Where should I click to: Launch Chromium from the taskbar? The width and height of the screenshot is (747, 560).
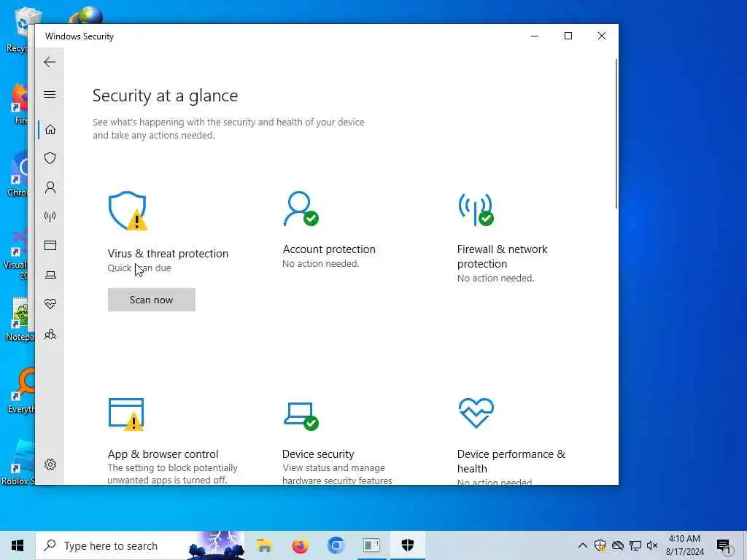(x=336, y=545)
